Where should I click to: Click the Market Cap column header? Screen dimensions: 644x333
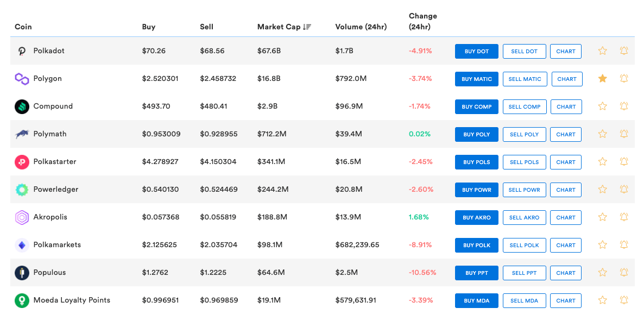click(279, 27)
